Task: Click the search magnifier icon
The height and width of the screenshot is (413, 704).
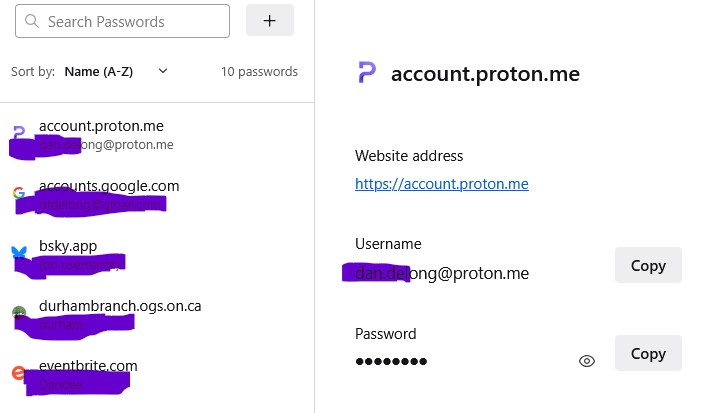Action: point(32,21)
